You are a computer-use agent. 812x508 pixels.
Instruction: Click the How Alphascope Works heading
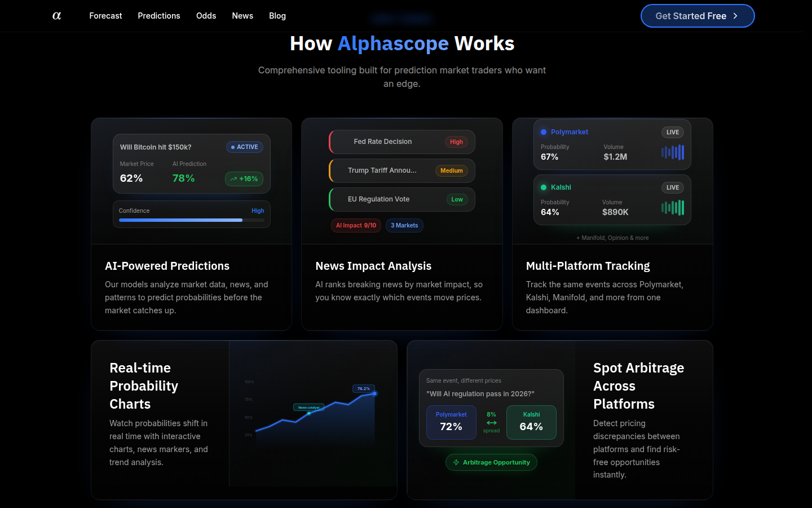pos(402,43)
